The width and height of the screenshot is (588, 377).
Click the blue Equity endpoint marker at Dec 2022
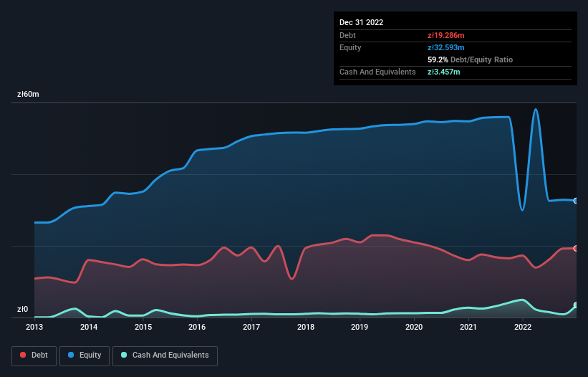point(576,201)
